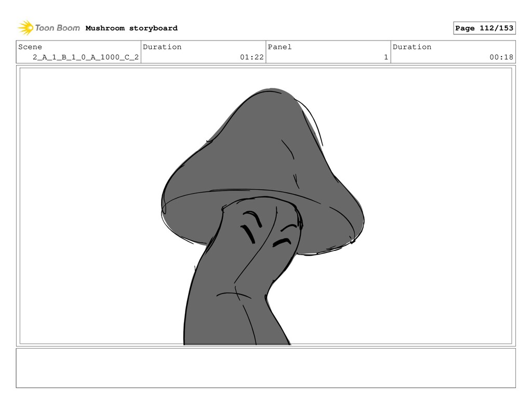Click scene name '2_A_1_B_1_0_A_1000_C_2'

point(86,57)
